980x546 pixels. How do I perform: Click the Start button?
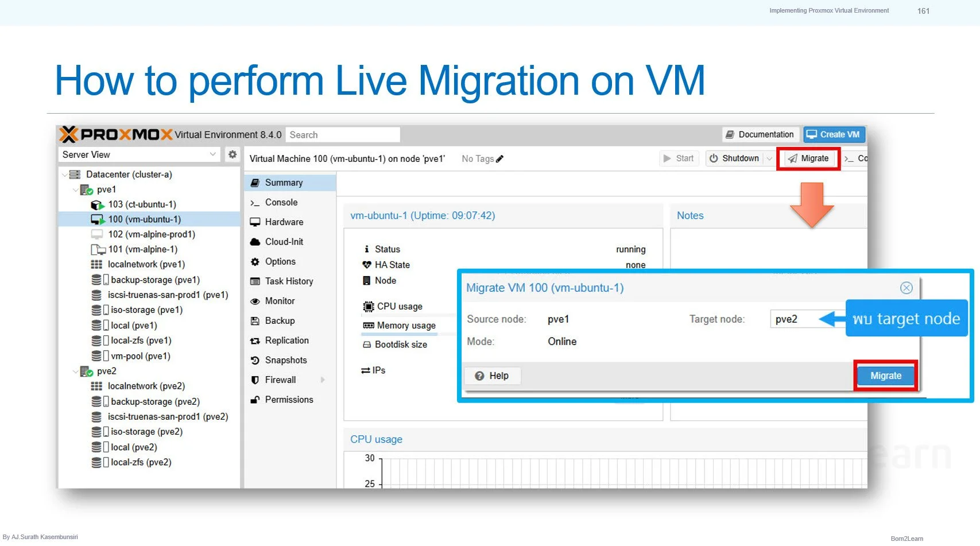coord(679,158)
